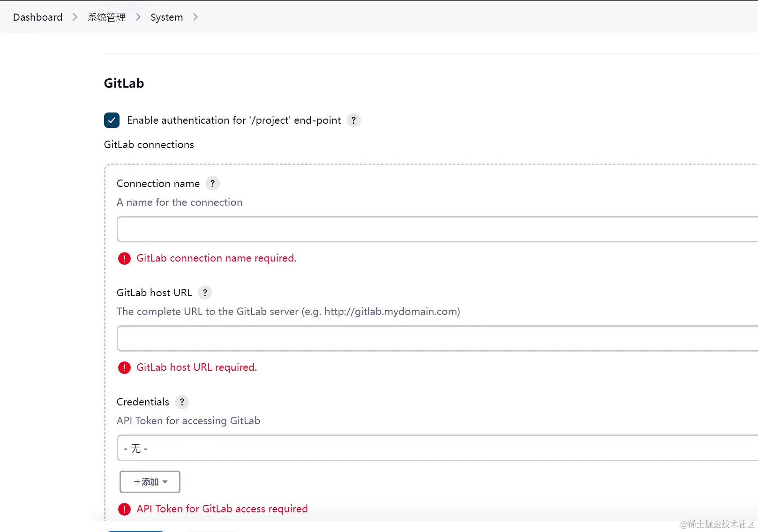758x532 pixels.
Task: Toggle Enable authentication for '/project' end-point checkbox
Action: click(112, 120)
